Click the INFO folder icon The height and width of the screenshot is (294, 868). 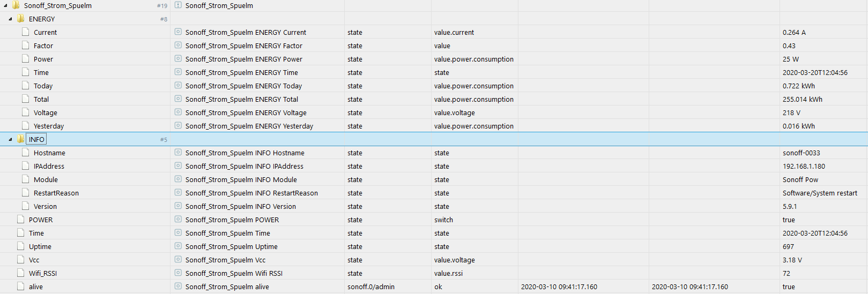click(x=21, y=139)
